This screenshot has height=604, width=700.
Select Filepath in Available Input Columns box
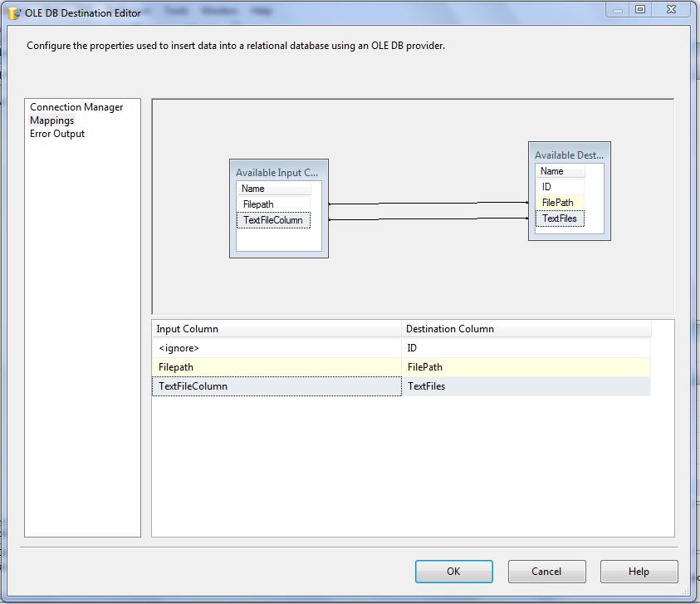pos(258,204)
